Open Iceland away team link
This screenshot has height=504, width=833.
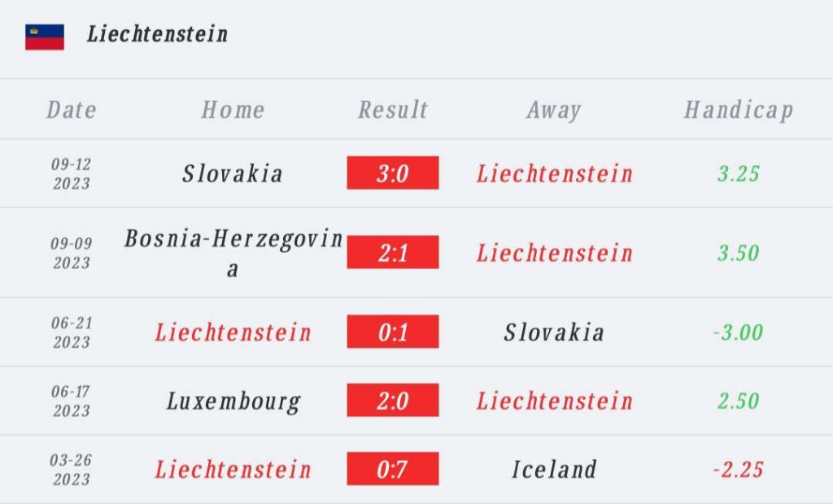(554, 469)
